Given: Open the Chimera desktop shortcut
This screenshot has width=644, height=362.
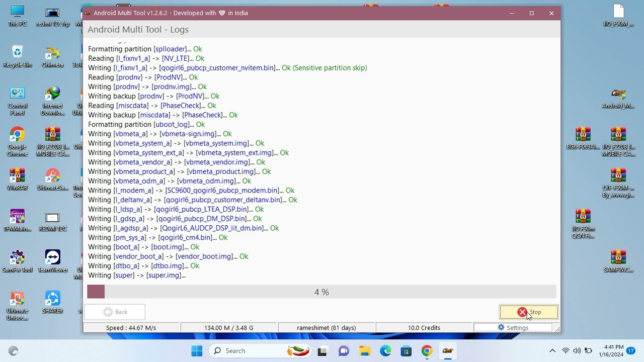Looking at the screenshot, I should click(x=52, y=56).
